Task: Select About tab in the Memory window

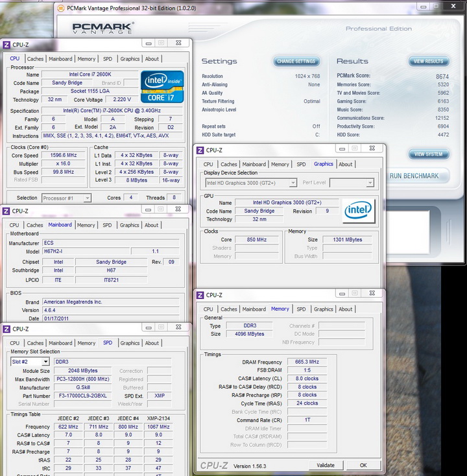Action: [x=346, y=309]
